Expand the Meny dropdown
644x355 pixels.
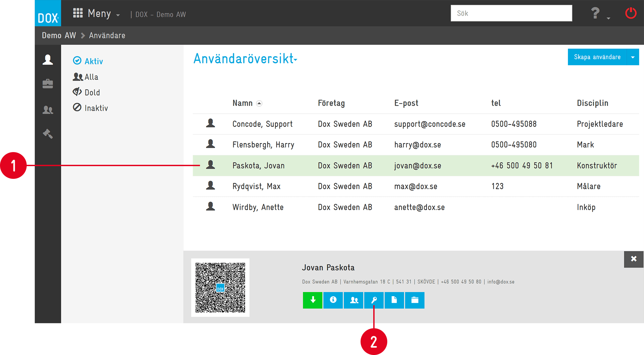pos(96,14)
